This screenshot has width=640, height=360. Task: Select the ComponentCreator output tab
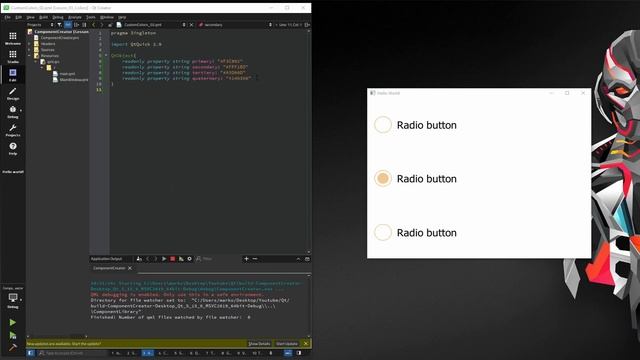pyautogui.click(x=109, y=268)
